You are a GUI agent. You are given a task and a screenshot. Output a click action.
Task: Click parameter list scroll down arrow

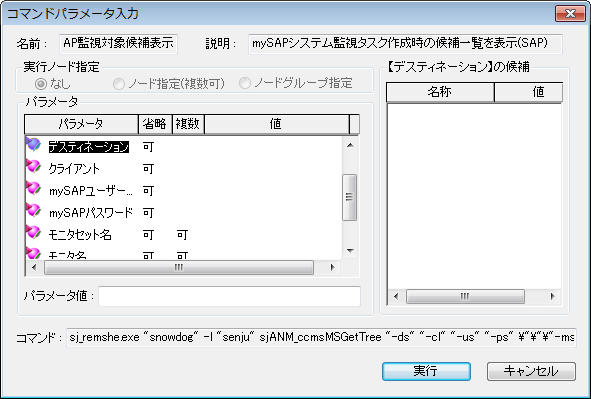(x=350, y=251)
